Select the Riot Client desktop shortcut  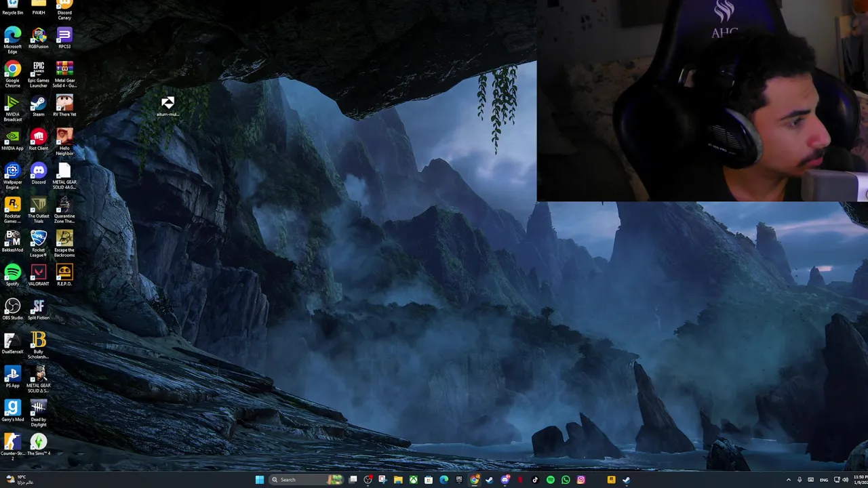click(39, 140)
